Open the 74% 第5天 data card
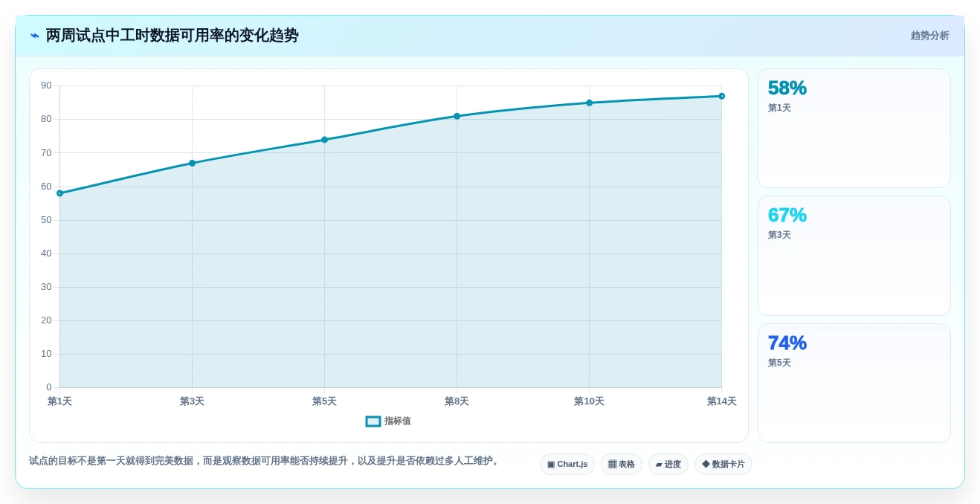980x504 pixels. point(854,384)
